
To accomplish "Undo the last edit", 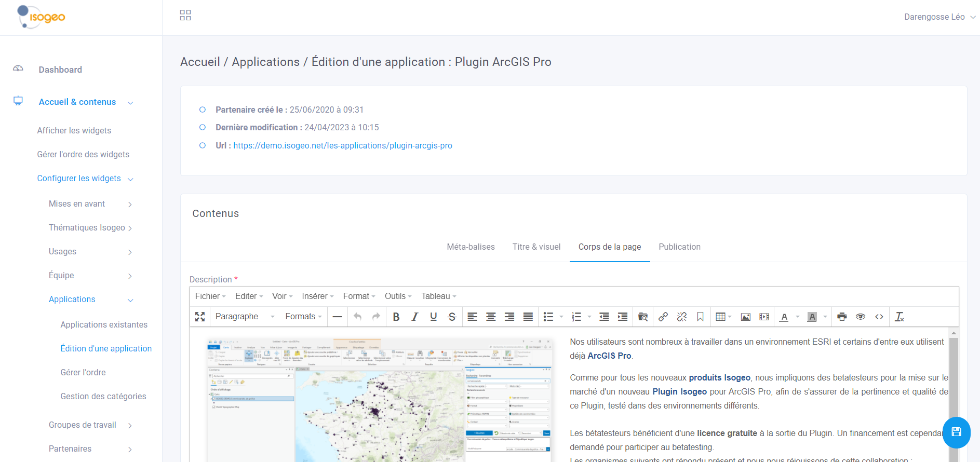I will click(357, 317).
